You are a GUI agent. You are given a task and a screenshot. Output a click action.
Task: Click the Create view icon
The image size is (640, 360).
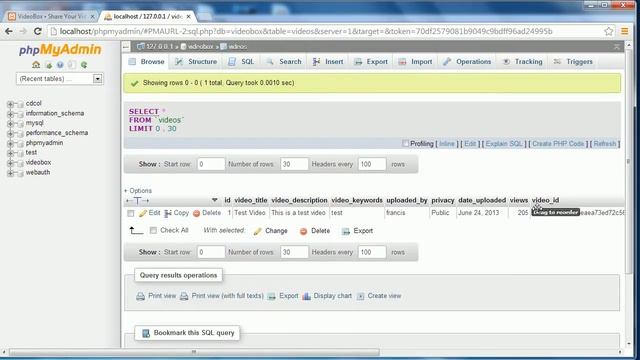point(360,296)
